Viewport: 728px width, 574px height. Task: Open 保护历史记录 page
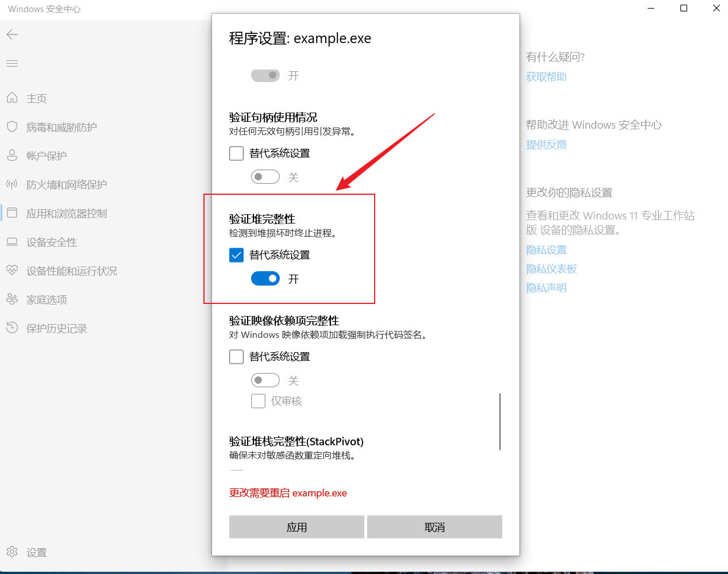click(57, 328)
